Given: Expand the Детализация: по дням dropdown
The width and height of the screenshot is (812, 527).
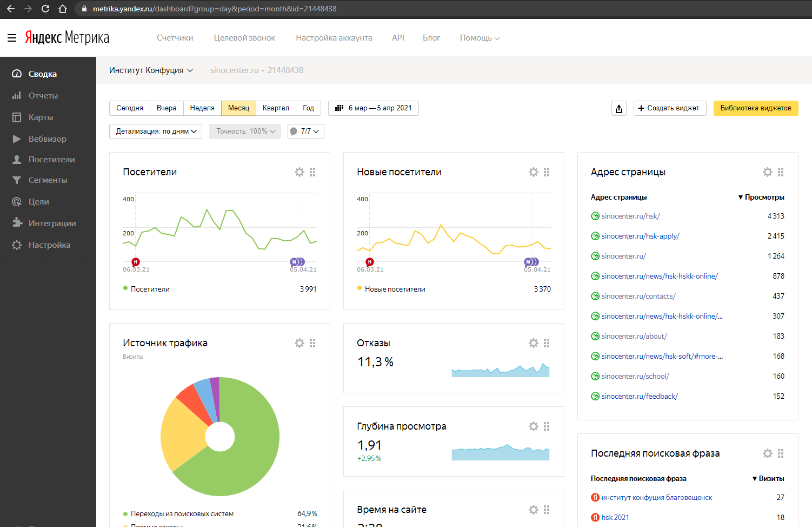Looking at the screenshot, I should coord(156,131).
